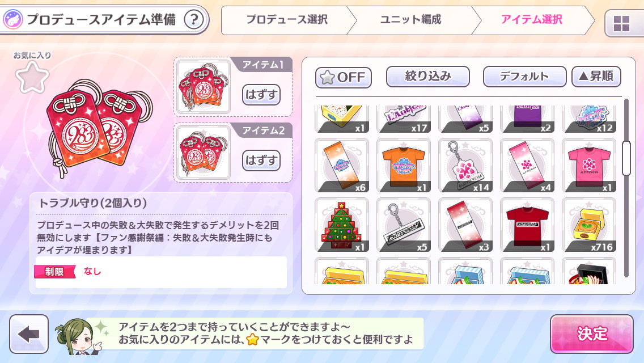
Task: Select the pink Alstroemeria T-shirt item
Action: tap(588, 165)
